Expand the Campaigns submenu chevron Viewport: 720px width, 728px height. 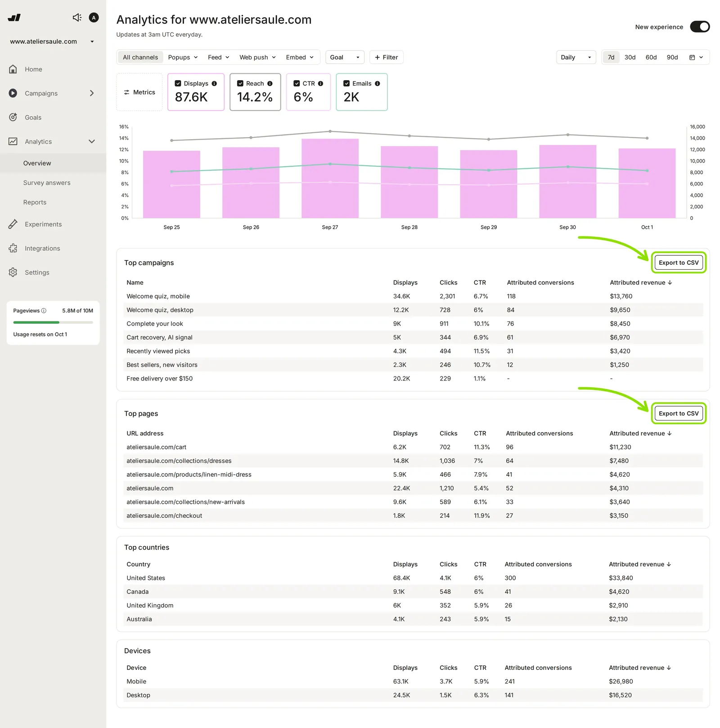92,93
